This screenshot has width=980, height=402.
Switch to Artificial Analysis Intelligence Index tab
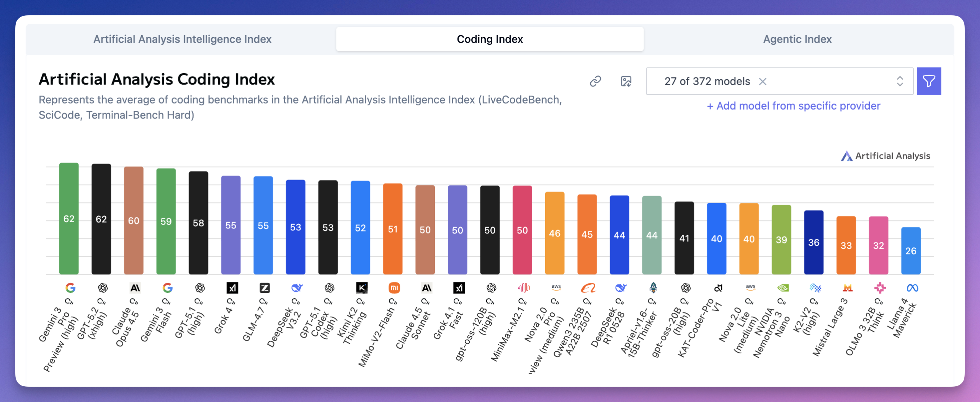pyautogui.click(x=182, y=39)
